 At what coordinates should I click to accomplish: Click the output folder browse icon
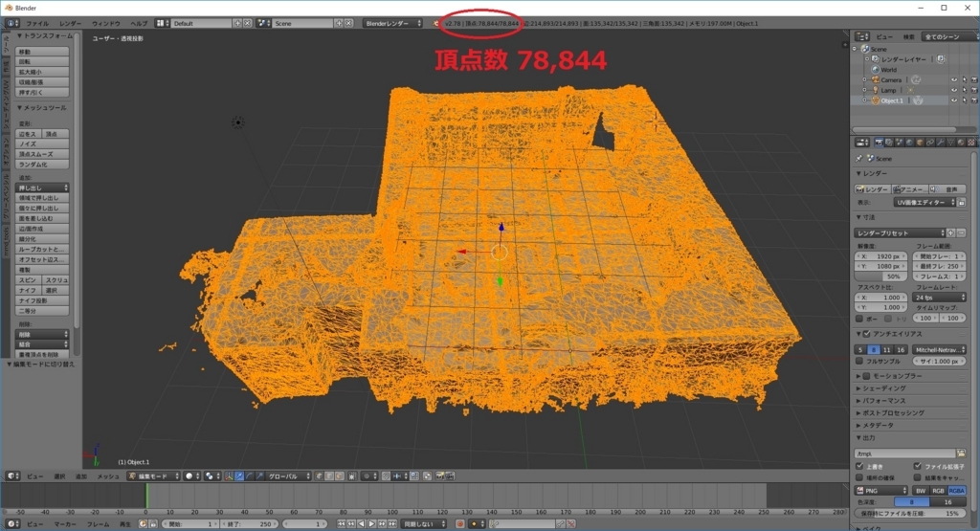click(x=961, y=454)
